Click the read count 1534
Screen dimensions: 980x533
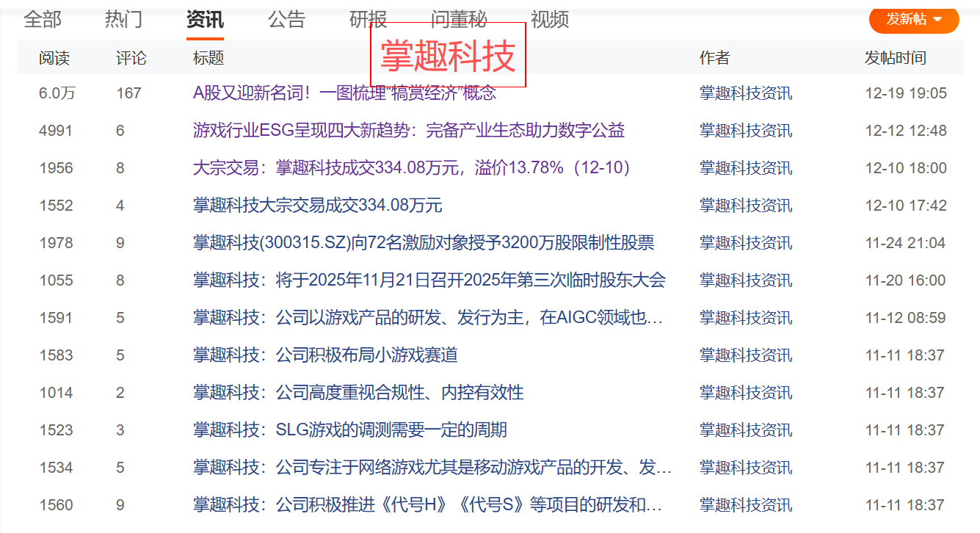[56, 468]
